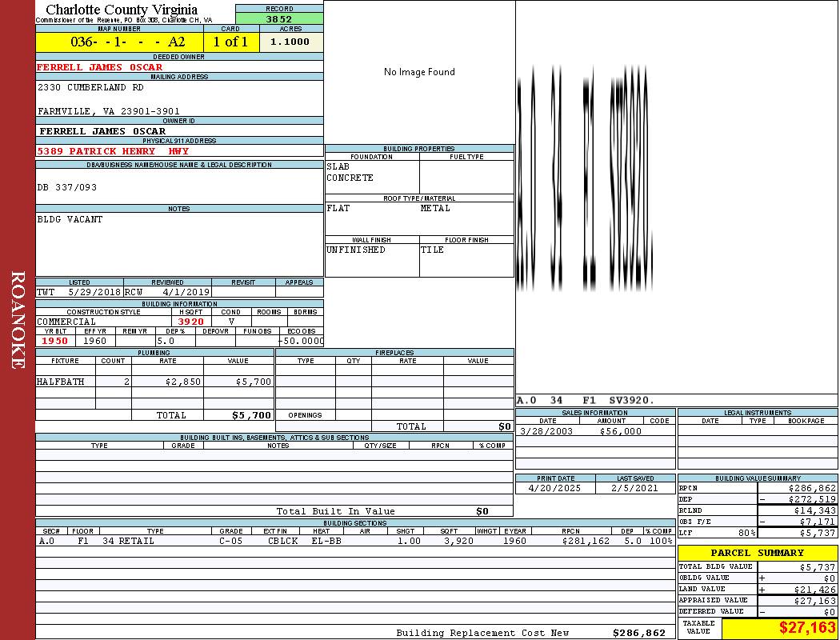840x640 pixels.
Task: Click the No Image Found placeholder
Action: (x=419, y=72)
